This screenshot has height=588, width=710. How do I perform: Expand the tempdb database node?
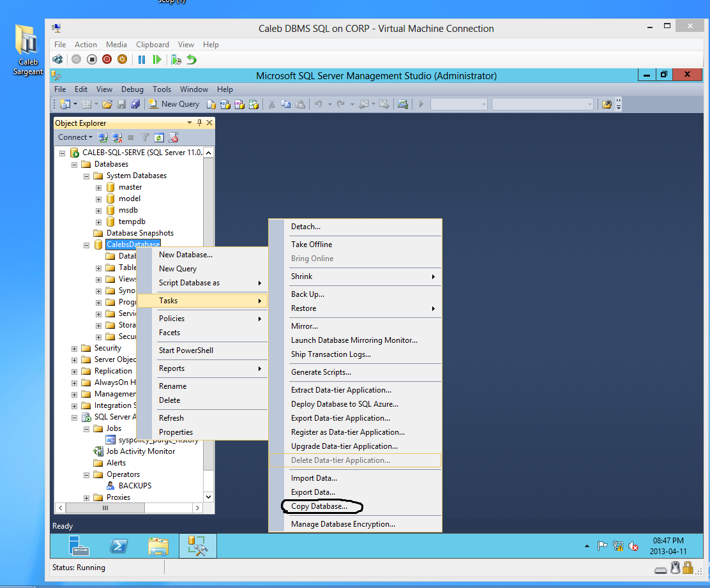(99, 222)
